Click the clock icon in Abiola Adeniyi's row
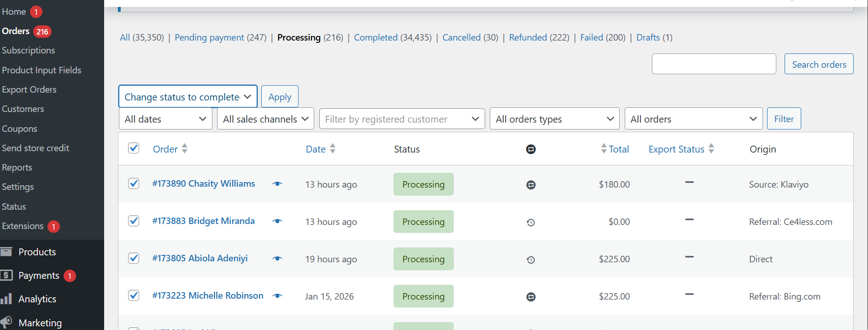 coord(531,260)
